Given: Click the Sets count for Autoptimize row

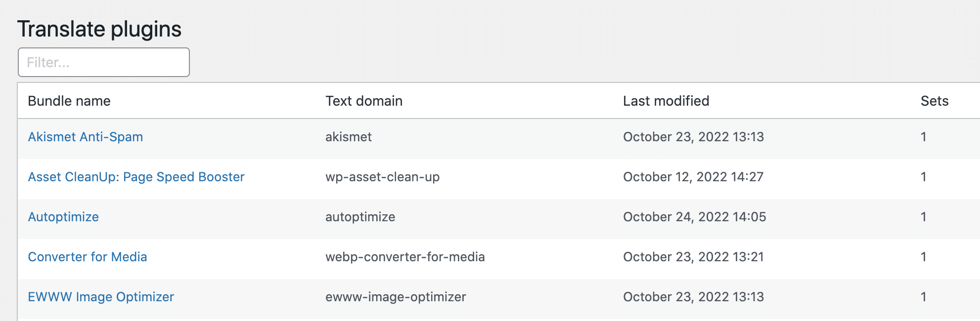Looking at the screenshot, I should pyautogui.click(x=923, y=217).
